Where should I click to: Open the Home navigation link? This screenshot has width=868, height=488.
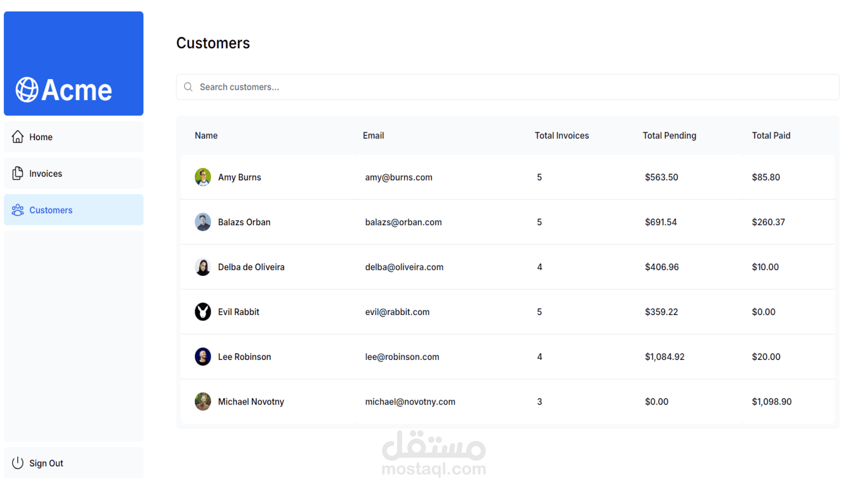[41, 137]
